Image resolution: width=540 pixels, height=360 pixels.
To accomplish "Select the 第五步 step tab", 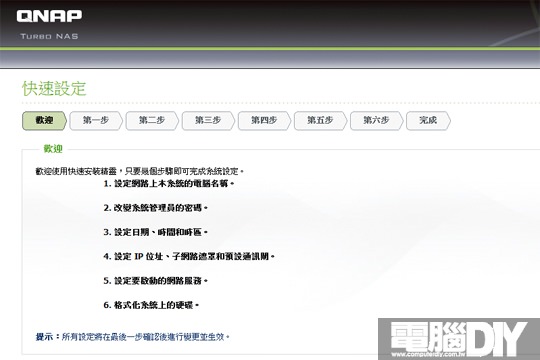I will (321, 121).
